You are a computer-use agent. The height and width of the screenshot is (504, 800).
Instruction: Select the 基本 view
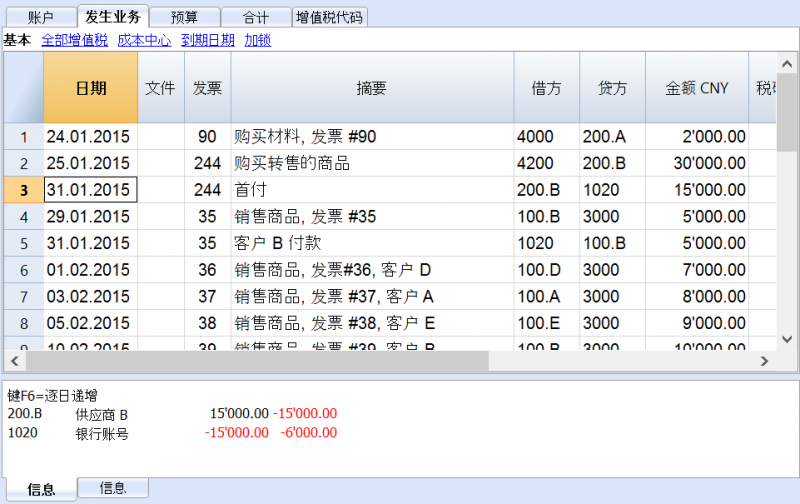17,40
